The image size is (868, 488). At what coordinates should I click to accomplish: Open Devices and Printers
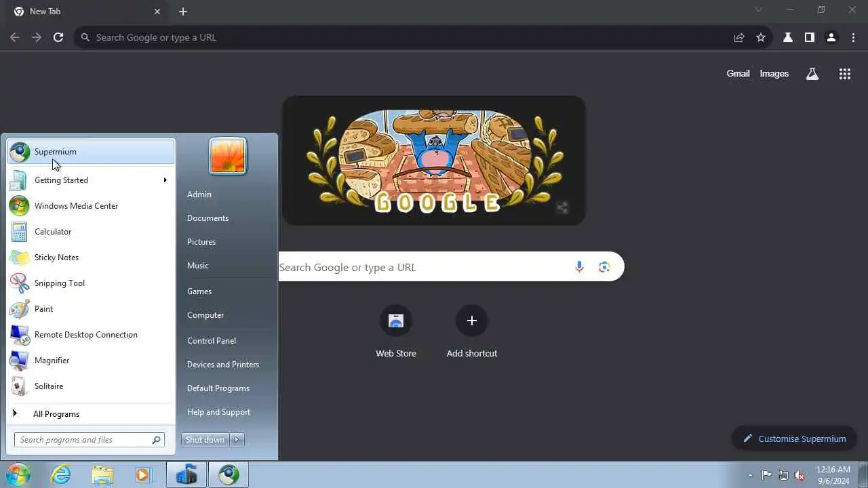coord(223,365)
